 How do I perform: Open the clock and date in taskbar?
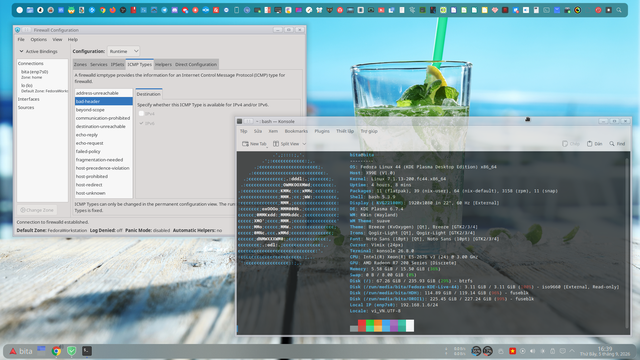click(605, 351)
